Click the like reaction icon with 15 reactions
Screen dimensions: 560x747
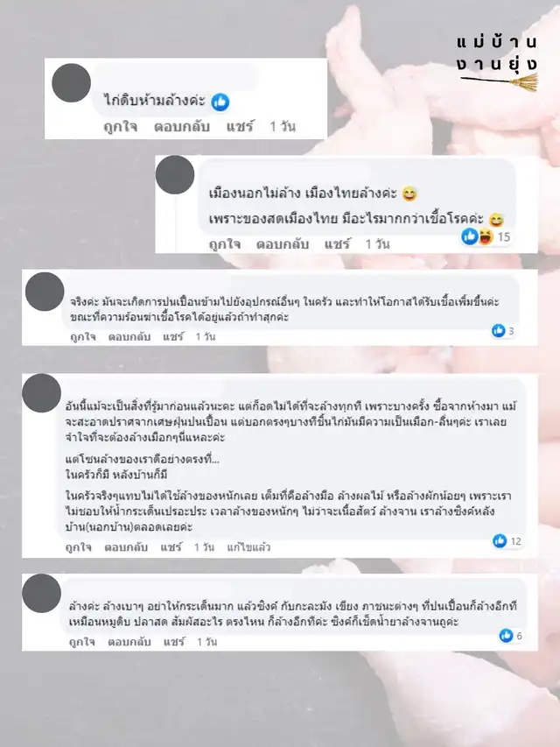tap(470, 236)
